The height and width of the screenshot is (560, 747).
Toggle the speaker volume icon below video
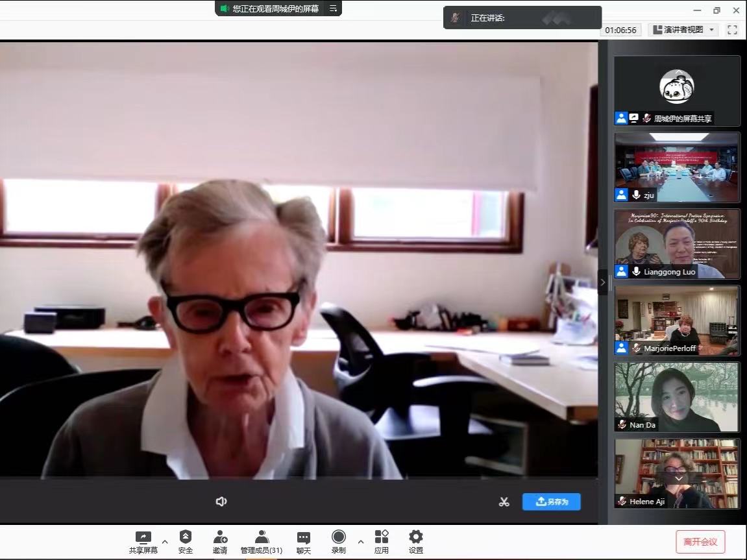(x=221, y=502)
